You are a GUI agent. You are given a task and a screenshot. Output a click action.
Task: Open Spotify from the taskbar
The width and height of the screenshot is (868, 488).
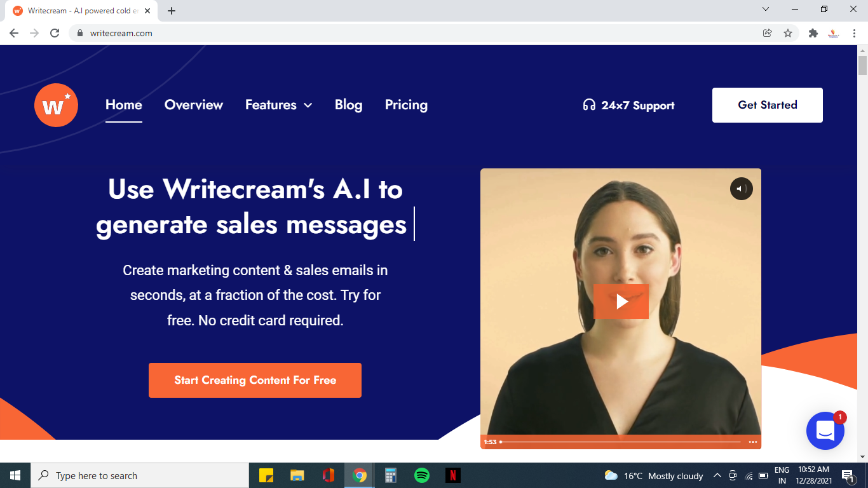(x=422, y=475)
